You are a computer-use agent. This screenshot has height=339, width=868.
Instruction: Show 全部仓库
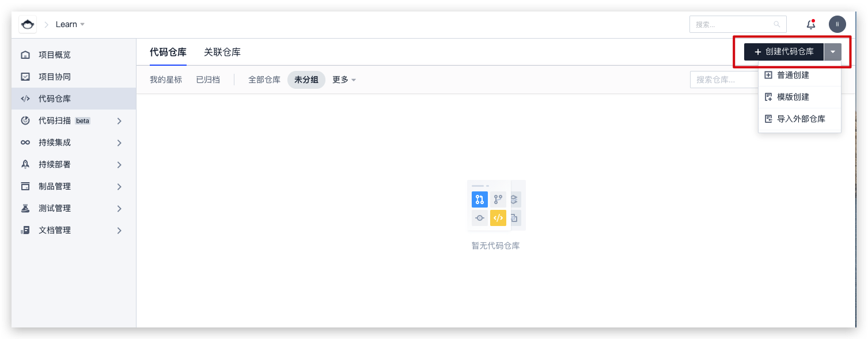264,80
